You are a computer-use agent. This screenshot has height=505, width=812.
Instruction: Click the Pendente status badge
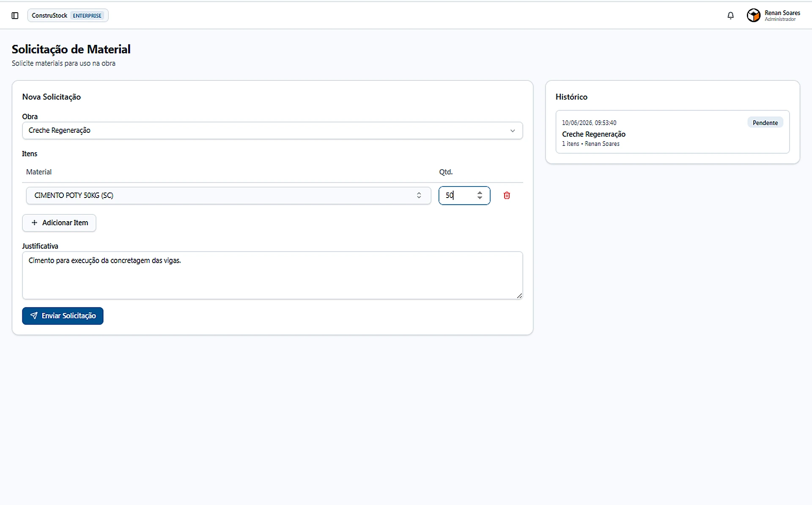tap(765, 123)
